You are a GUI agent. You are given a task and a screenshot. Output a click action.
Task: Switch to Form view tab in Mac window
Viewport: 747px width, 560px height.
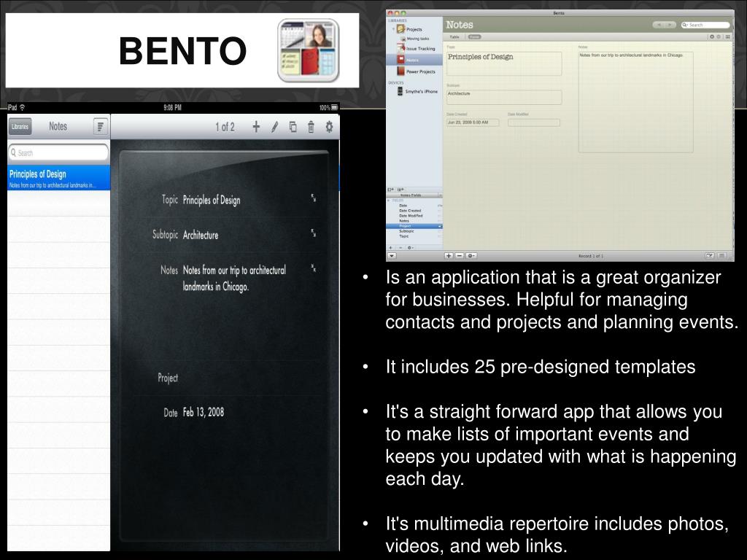tap(474, 36)
